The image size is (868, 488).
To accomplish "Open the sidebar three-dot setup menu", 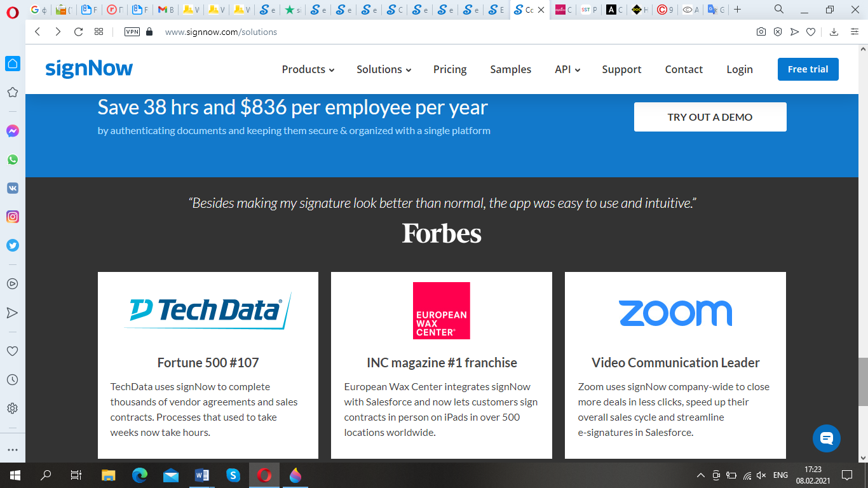I will pyautogui.click(x=12, y=449).
